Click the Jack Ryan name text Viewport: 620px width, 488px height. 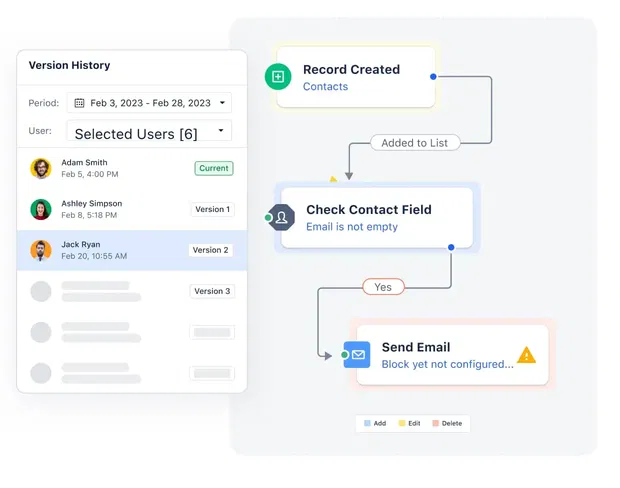coord(81,244)
